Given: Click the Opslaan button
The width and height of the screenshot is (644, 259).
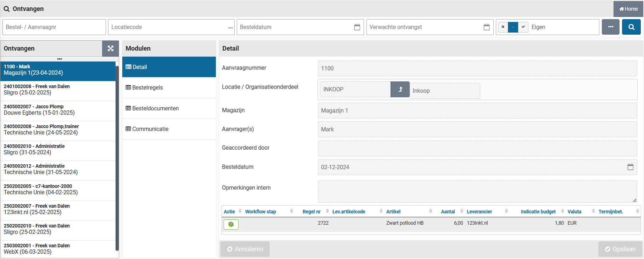Looking at the screenshot, I should [x=620, y=249].
